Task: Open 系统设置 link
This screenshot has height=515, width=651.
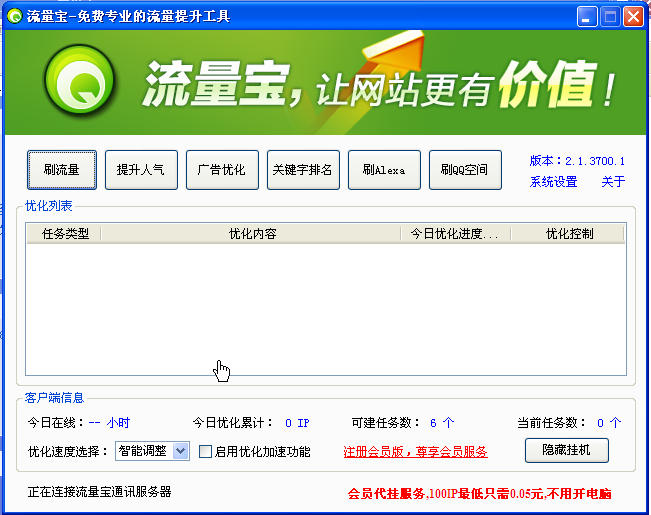Action: click(553, 181)
